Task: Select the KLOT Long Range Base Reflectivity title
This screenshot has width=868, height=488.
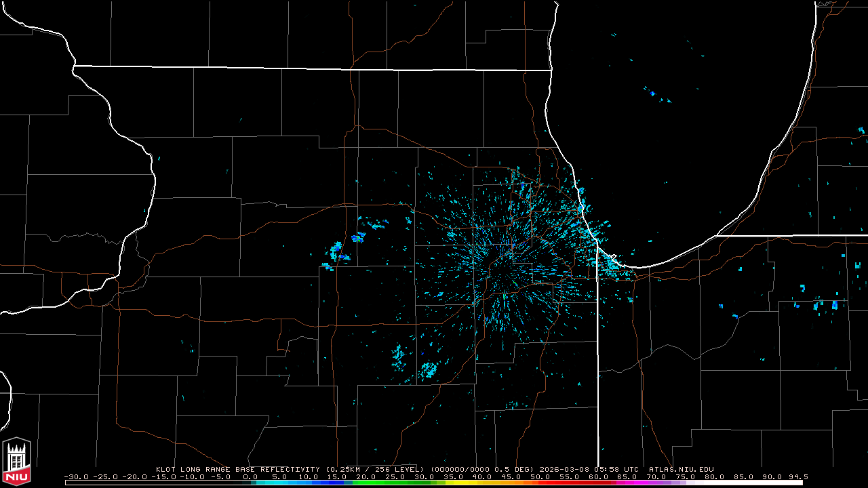Action: pyautogui.click(x=237, y=469)
